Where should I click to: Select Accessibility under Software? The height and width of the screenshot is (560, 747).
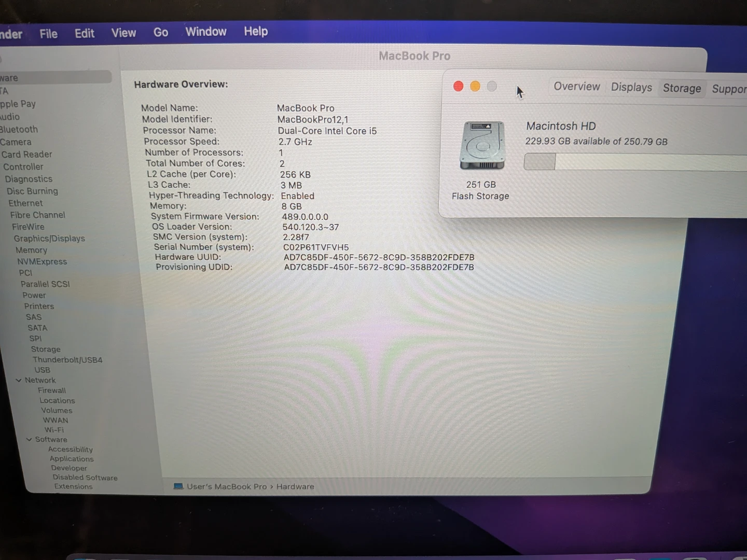(x=71, y=450)
